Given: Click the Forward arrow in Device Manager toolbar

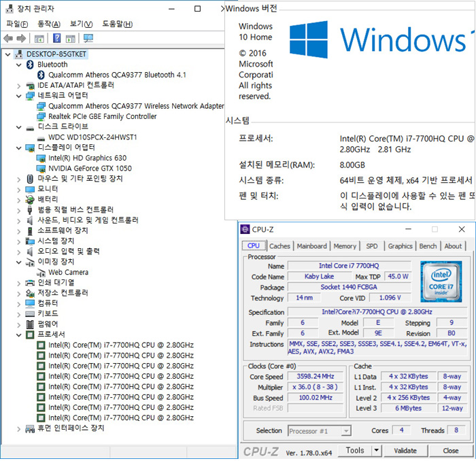Looking at the screenshot, I should [x=21, y=38].
